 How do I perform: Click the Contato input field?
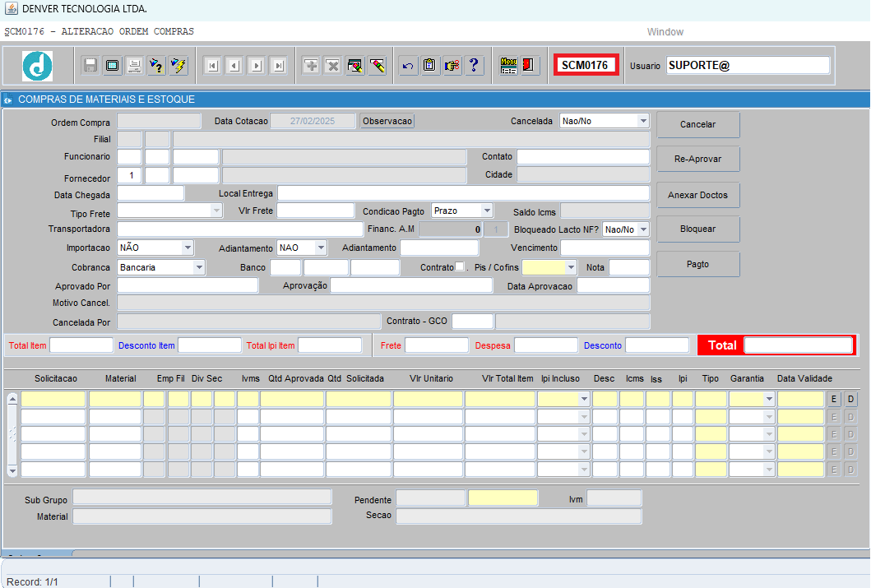point(583,156)
